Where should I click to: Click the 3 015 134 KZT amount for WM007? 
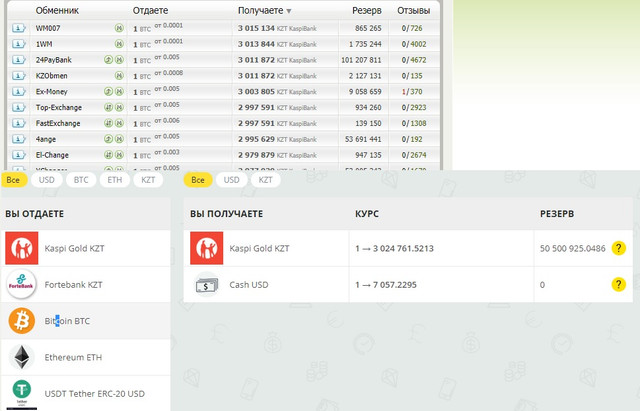tap(277, 28)
